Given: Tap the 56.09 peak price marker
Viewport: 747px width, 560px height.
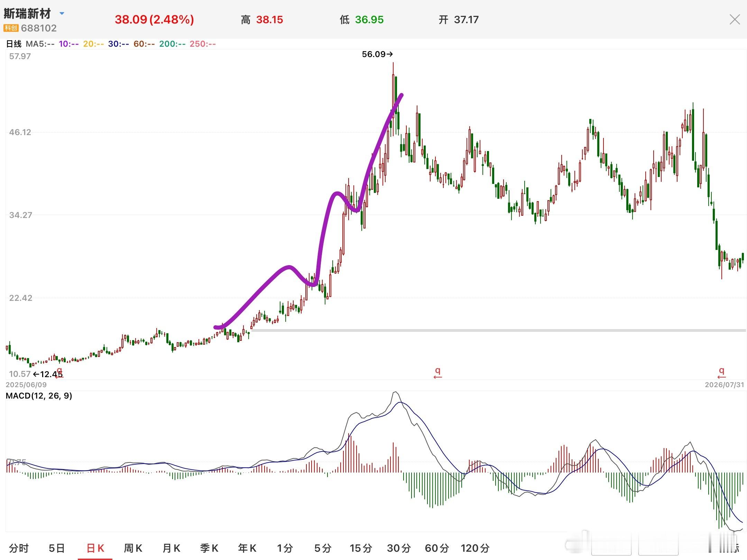Looking at the screenshot, I should 377,54.
